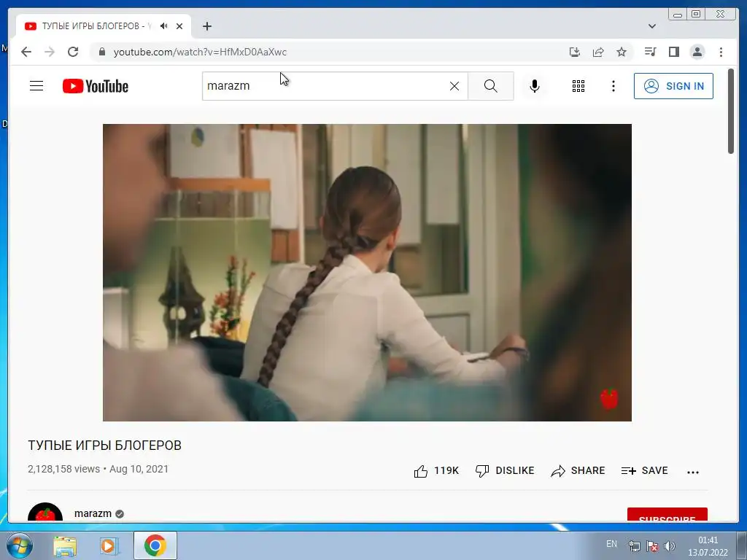Open the YouTube guide hamburger menu

point(36,86)
